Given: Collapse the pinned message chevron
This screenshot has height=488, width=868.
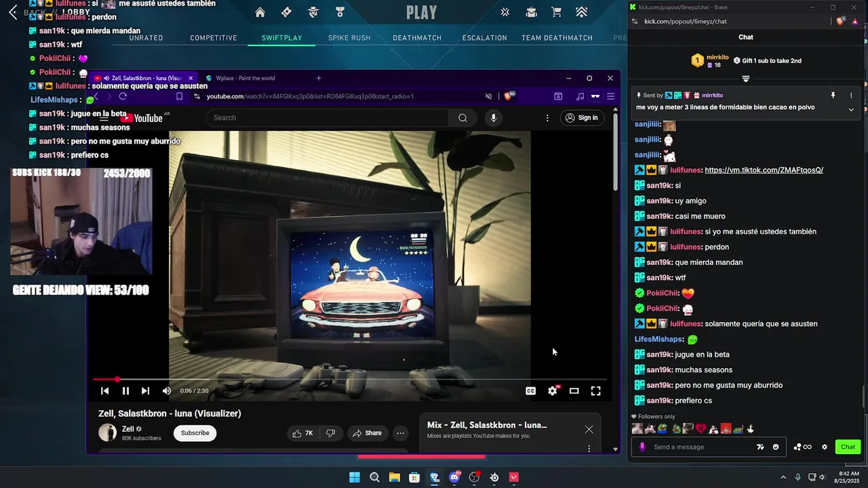Looking at the screenshot, I should pyautogui.click(x=851, y=109).
